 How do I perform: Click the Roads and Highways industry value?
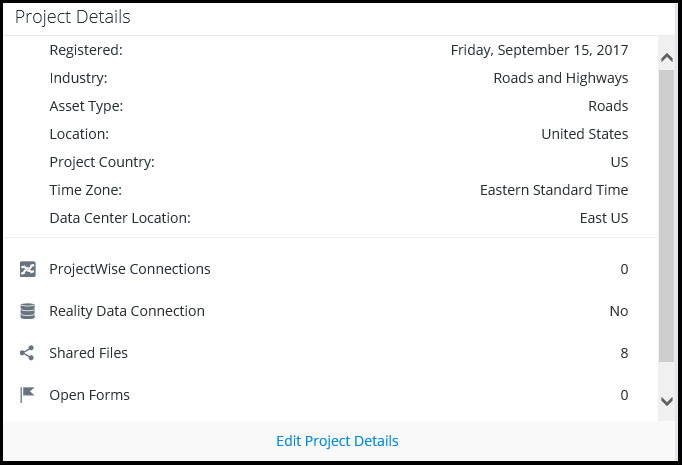(x=561, y=78)
